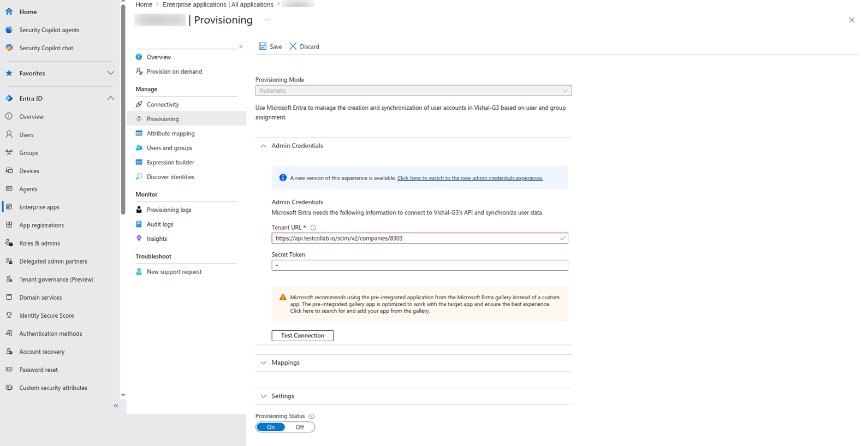Screen dimensions: 868x446
Task: Open Insights under Monitor
Action: coord(157,239)
